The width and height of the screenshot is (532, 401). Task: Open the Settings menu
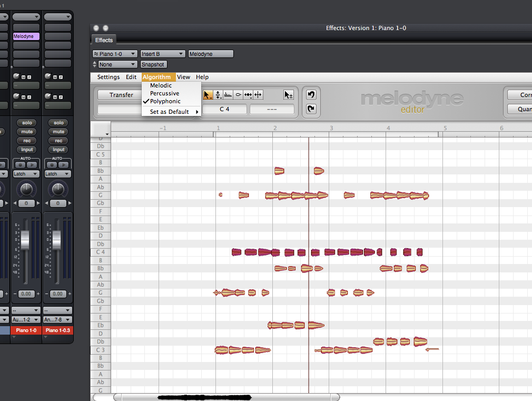pos(108,77)
